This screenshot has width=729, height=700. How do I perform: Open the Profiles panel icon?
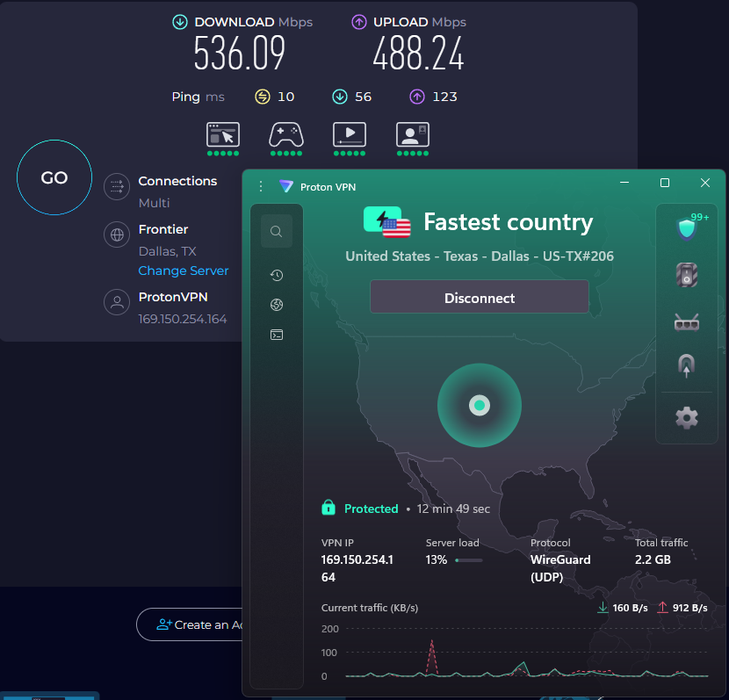click(276, 335)
